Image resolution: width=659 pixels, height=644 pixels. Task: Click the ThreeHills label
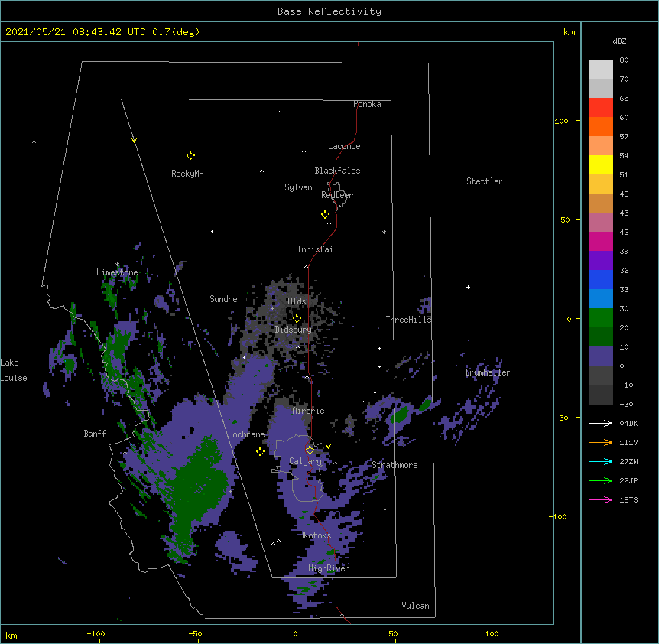408,320
